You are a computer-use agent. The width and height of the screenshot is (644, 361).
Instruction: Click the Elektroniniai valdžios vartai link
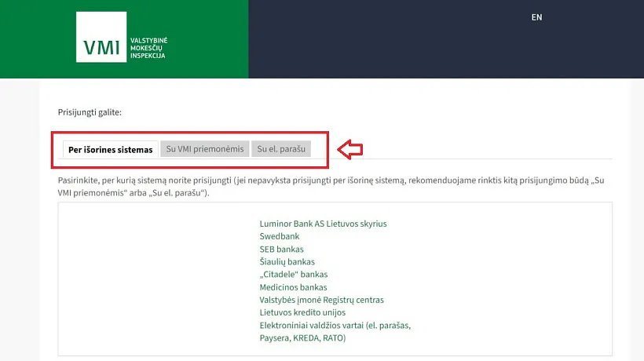(335, 325)
